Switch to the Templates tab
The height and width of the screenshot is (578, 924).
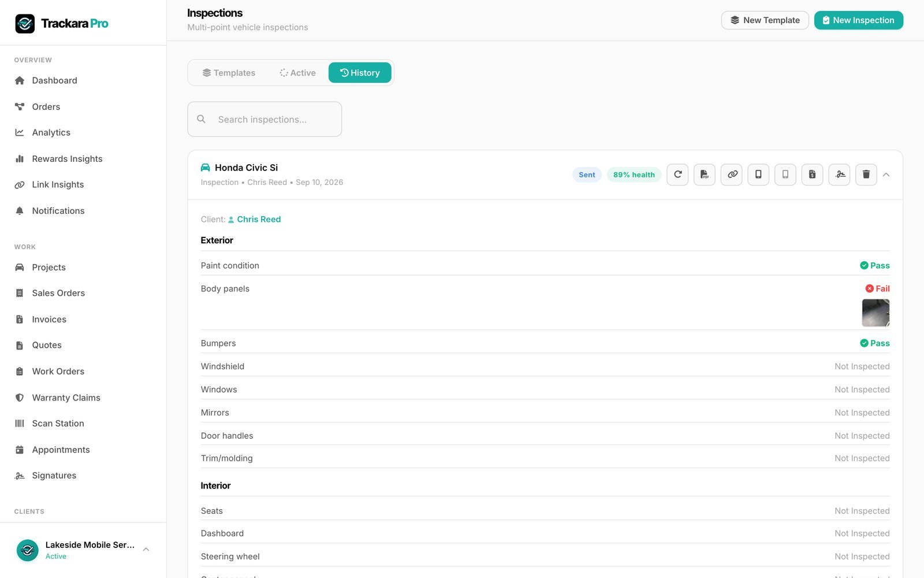pos(229,73)
